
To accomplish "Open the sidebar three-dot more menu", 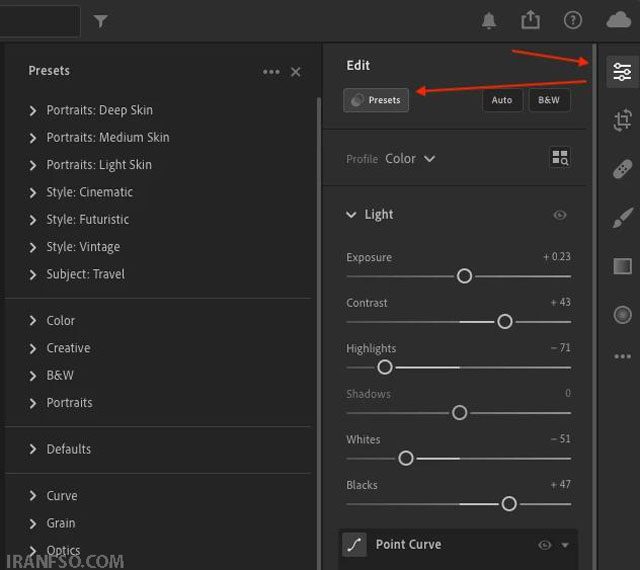I will [x=622, y=356].
